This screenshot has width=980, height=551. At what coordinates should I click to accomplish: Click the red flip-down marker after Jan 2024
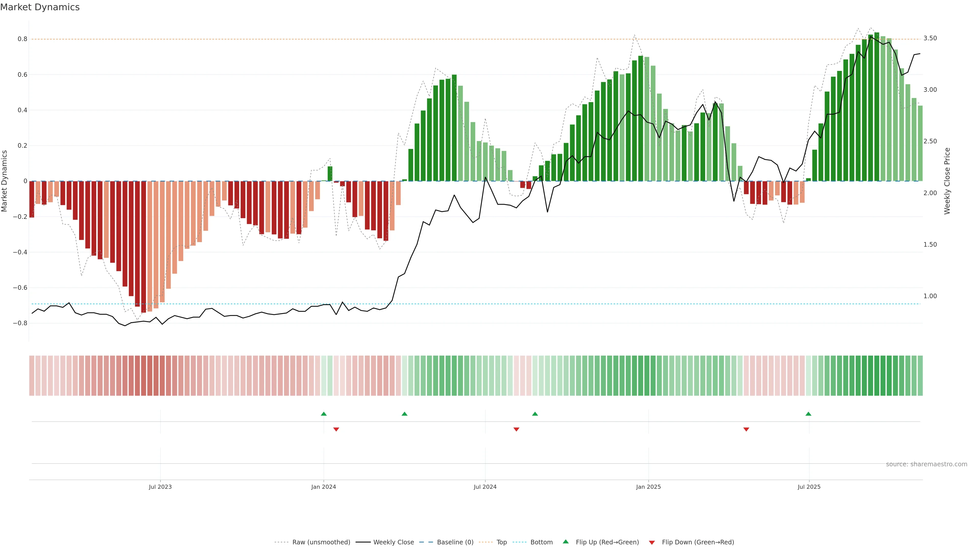click(336, 429)
